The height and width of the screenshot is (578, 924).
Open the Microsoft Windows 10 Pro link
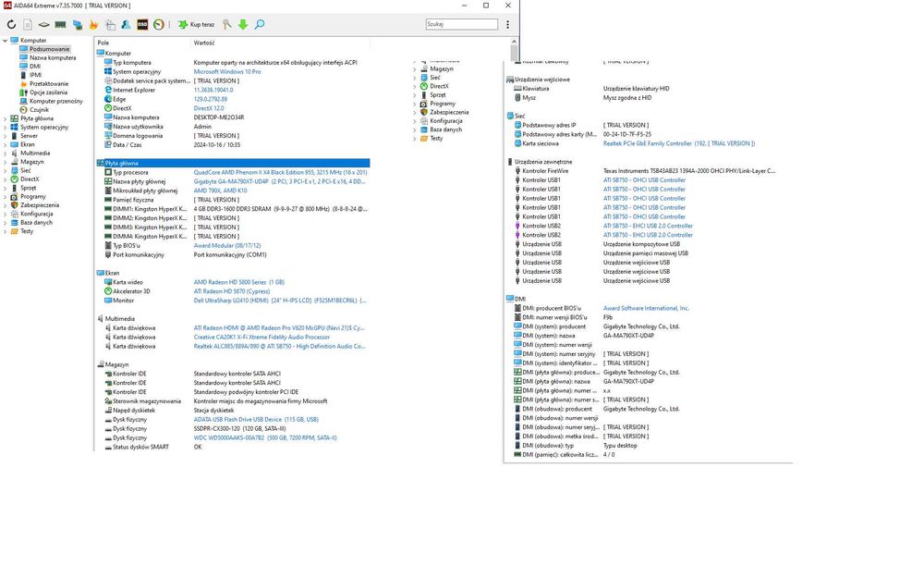click(x=227, y=72)
